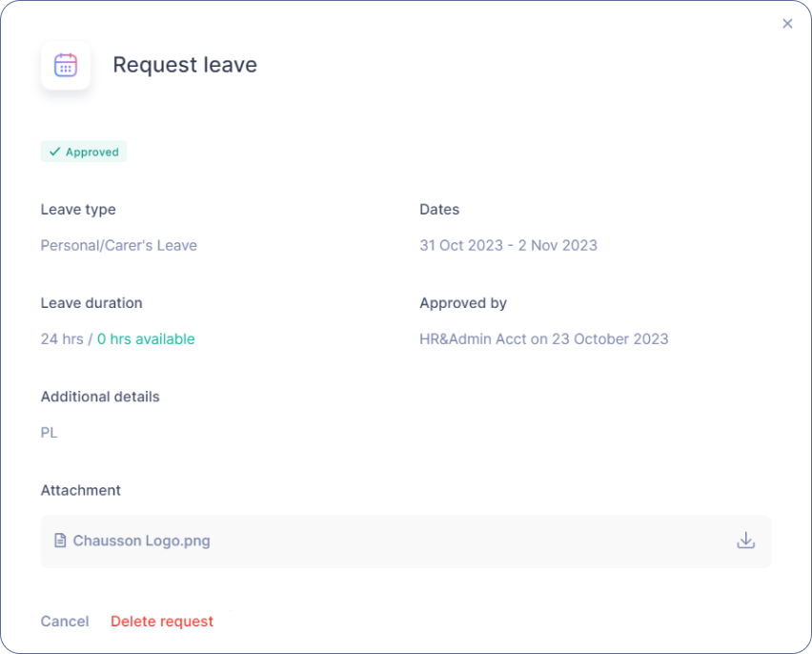Click the Attachment section label
Viewport: 812px width, 654px height.
(x=81, y=489)
